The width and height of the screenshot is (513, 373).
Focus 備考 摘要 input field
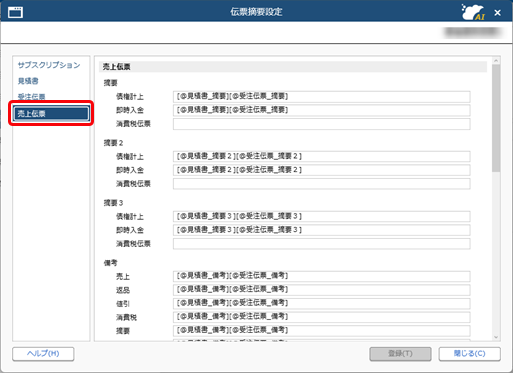click(x=322, y=331)
